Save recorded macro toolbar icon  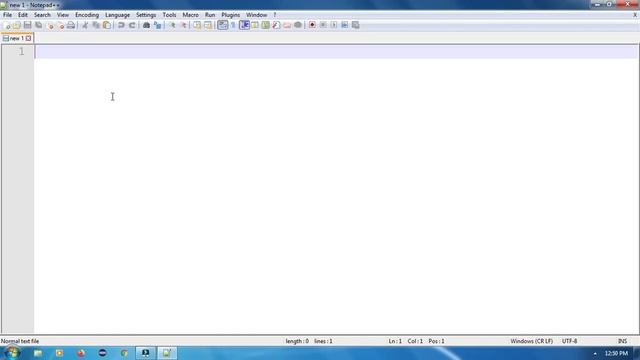[356, 25]
